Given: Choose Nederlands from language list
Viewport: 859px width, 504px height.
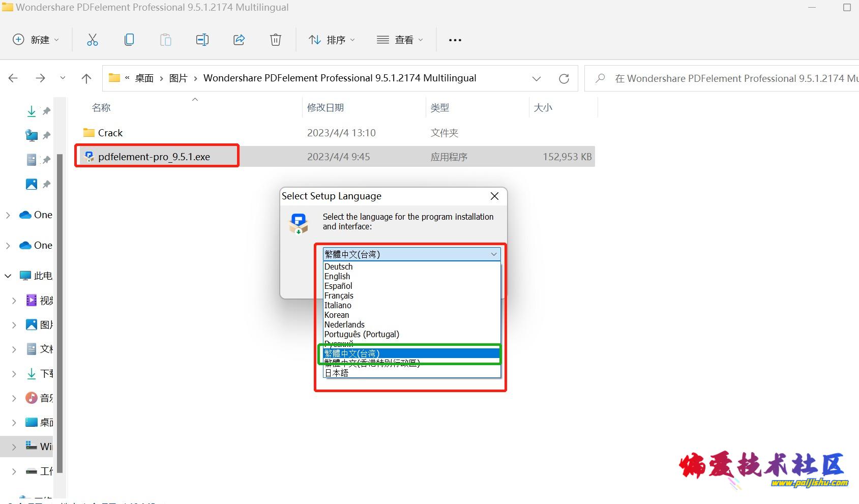Looking at the screenshot, I should tap(412, 324).
